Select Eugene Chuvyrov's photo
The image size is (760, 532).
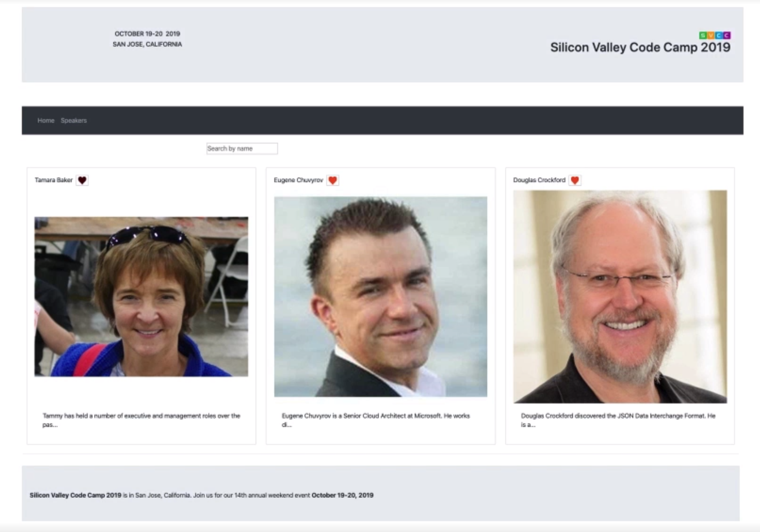380,297
